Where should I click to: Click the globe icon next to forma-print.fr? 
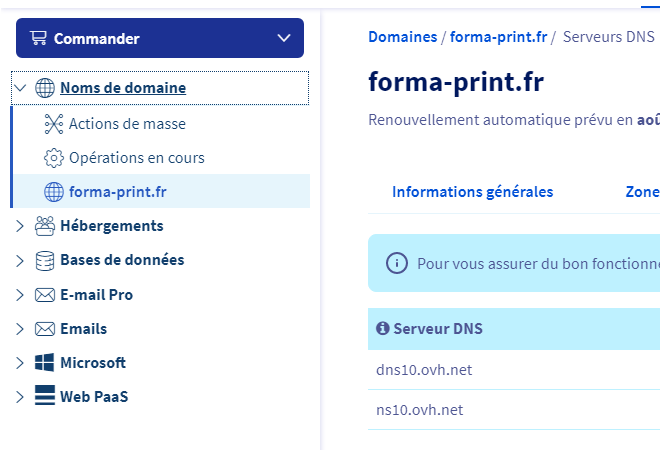tap(53, 191)
